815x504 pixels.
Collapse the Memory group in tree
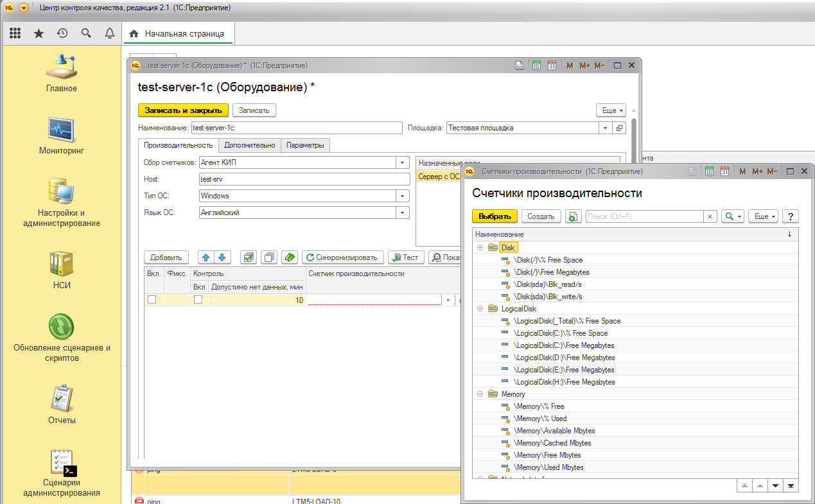coord(480,394)
